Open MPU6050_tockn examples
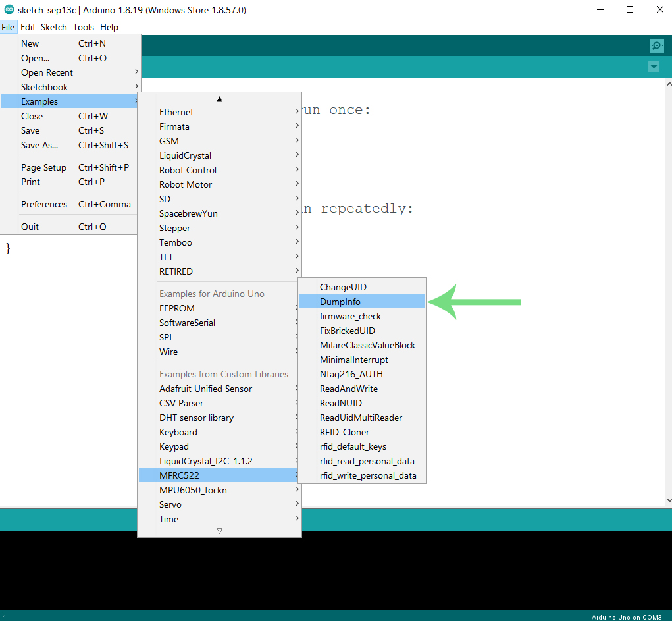 pos(219,491)
